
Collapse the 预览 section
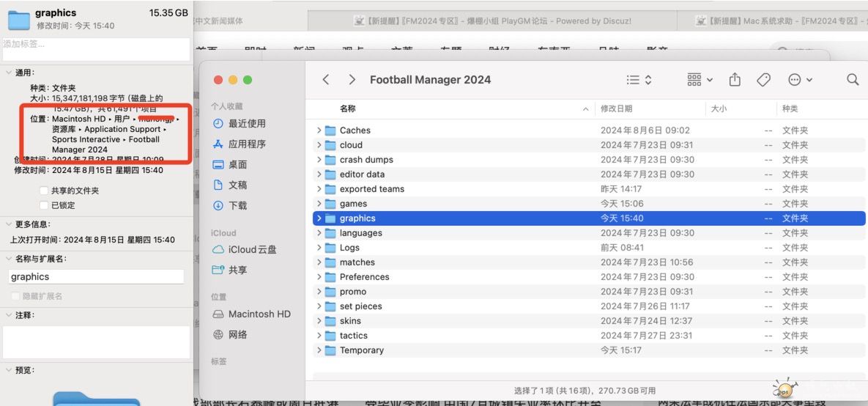click(x=8, y=369)
